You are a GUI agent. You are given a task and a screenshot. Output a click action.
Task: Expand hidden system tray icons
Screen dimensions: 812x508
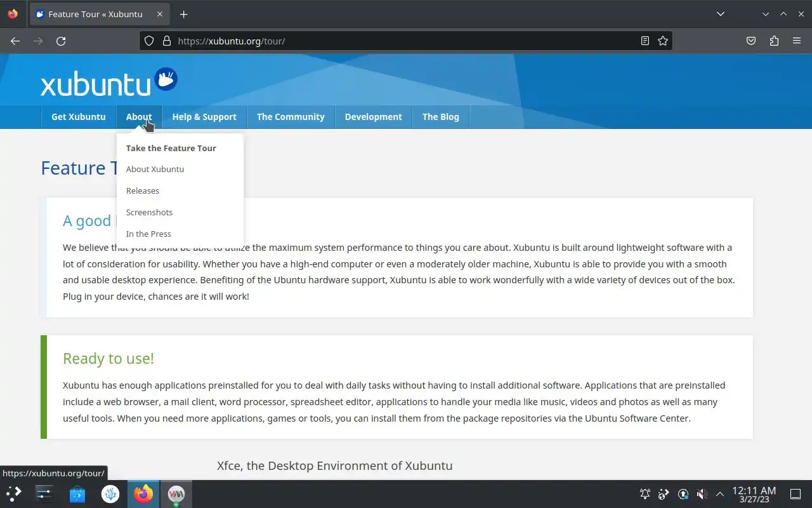[x=720, y=493]
